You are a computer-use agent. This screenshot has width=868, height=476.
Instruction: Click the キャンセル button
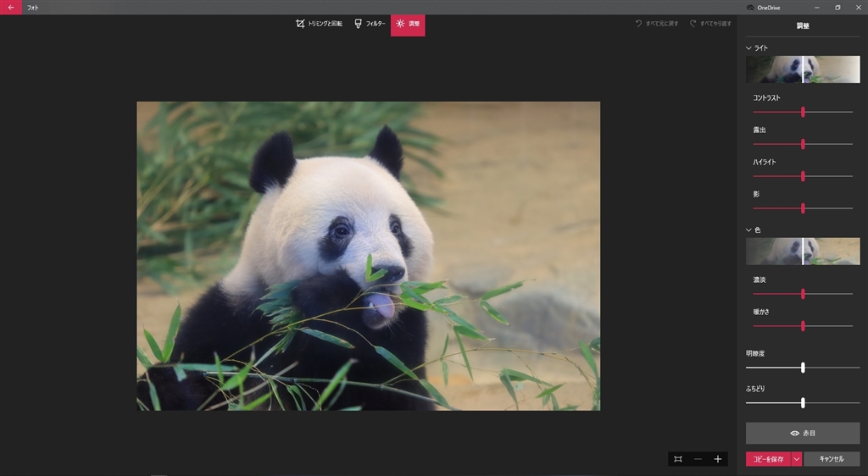[832, 459]
